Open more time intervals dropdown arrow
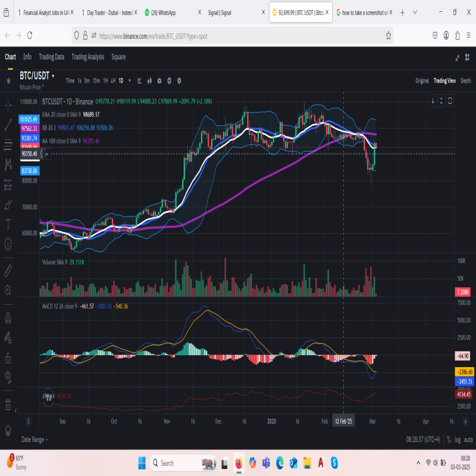The image size is (476, 476). 130,80
